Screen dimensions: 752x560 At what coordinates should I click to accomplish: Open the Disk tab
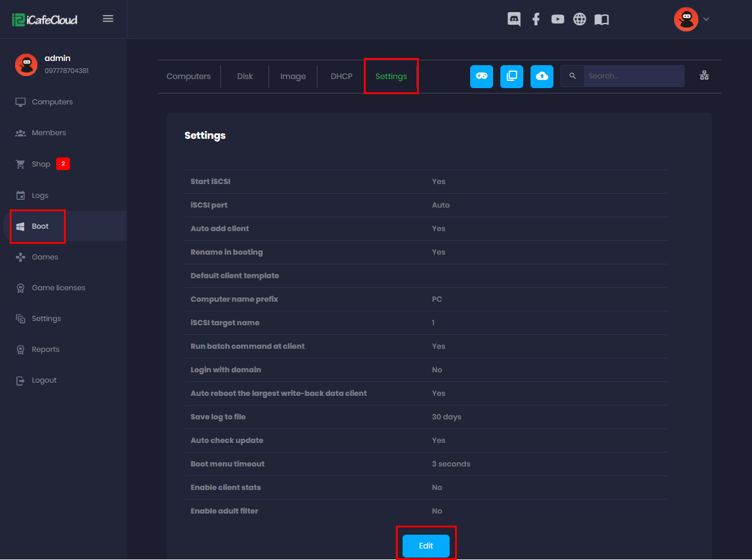point(245,77)
